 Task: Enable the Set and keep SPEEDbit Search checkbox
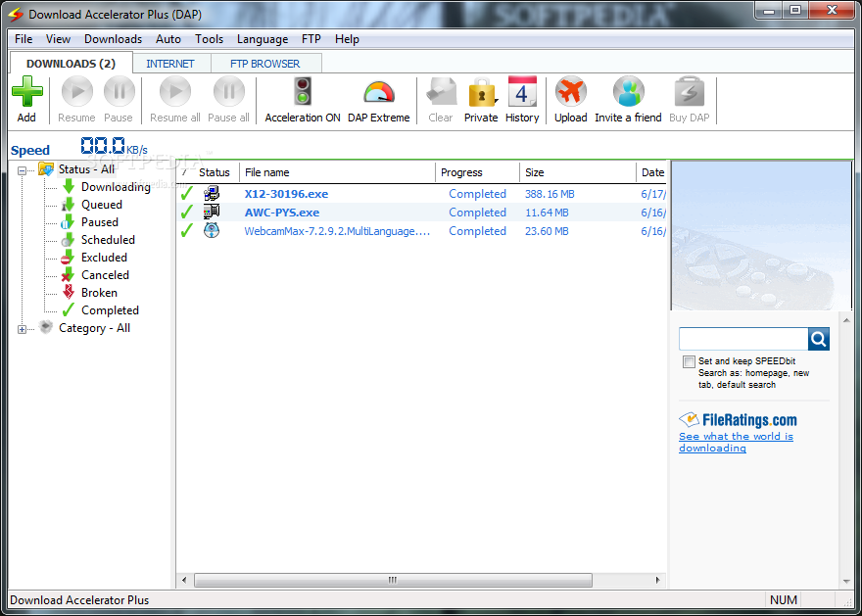point(690,361)
